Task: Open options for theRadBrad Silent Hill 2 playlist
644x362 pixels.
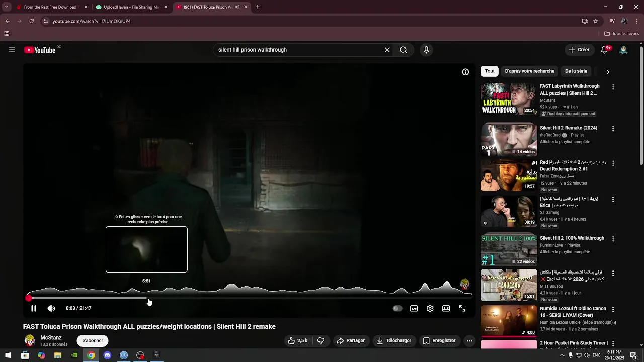Action: [x=613, y=129]
